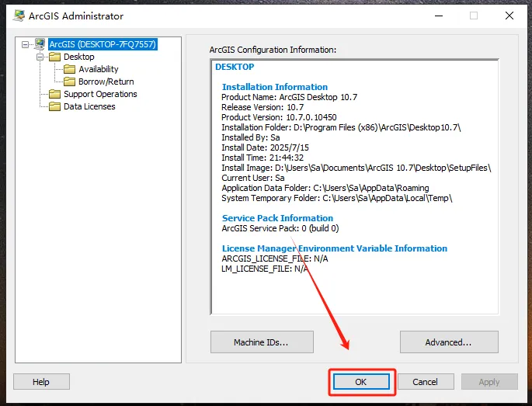Close the ArcGIS Administrator window
The image size is (532, 406).
click(509, 16)
